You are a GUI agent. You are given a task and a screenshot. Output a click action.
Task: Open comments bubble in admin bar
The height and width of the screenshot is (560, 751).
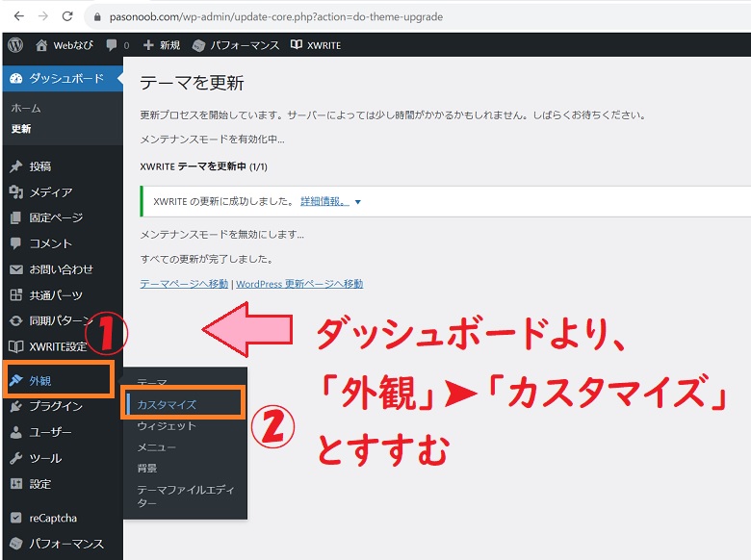pyautogui.click(x=112, y=45)
